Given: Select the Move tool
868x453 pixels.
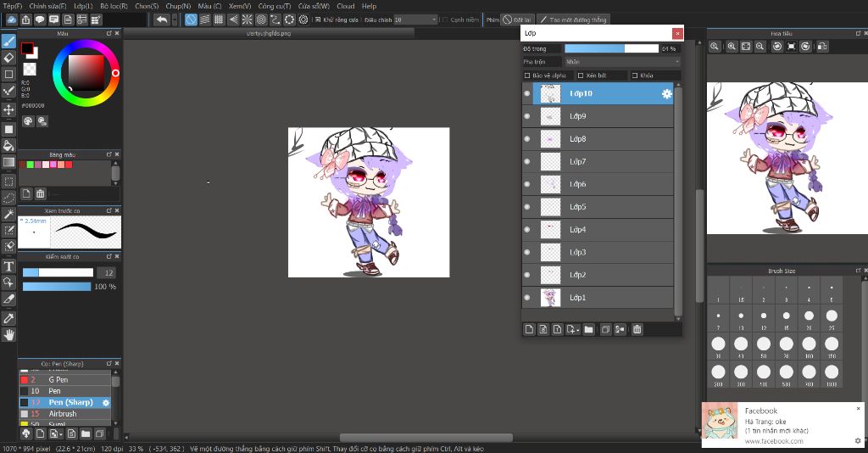Looking at the screenshot, I should [8, 109].
